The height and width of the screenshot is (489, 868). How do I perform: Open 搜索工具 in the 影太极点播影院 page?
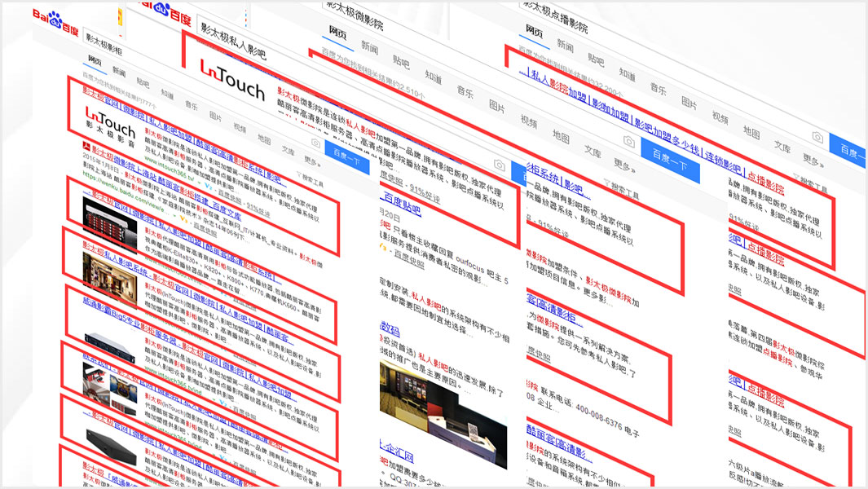(810, 183)
